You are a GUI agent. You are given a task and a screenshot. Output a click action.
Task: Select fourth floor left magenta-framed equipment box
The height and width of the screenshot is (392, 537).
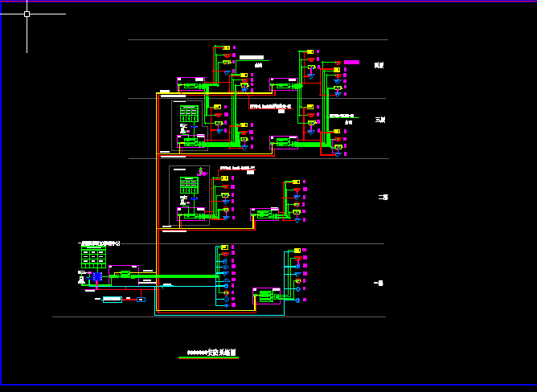[x=191, y=84]
